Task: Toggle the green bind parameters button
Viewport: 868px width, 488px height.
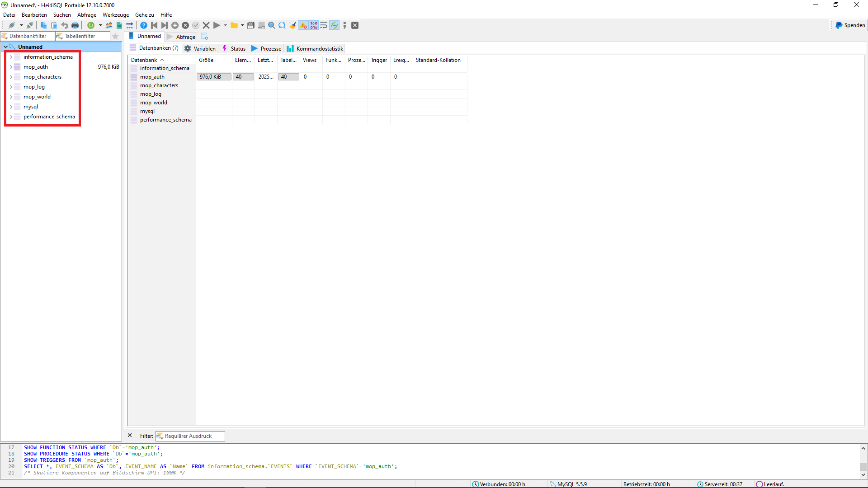Action: (335, 25)
